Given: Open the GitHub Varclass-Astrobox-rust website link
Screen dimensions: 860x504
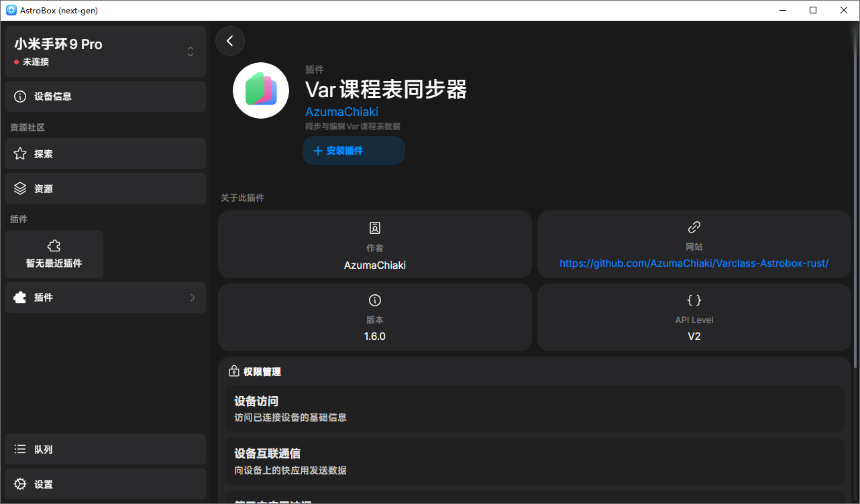Looking at the screenshot, I should [694, 263].
